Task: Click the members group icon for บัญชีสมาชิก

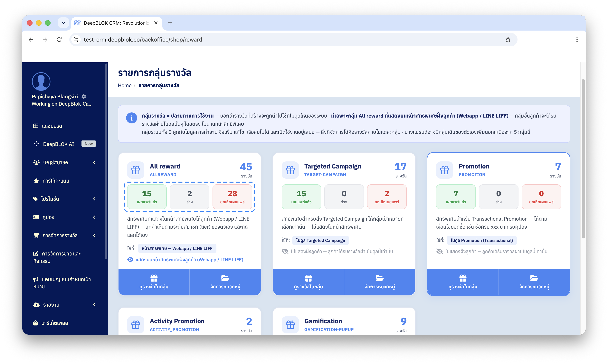Action: [x=36, y=162]
